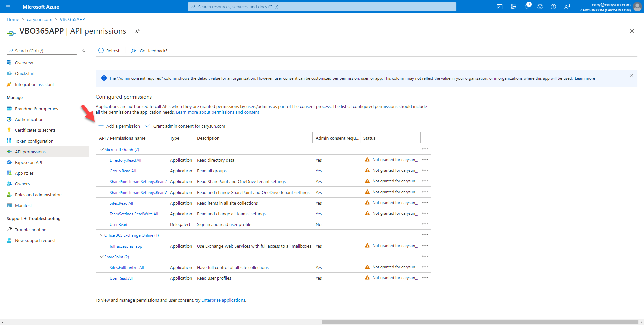Open Learn more about permissions and consent
This screenshot has height=325, width=644.
[217, 112]
